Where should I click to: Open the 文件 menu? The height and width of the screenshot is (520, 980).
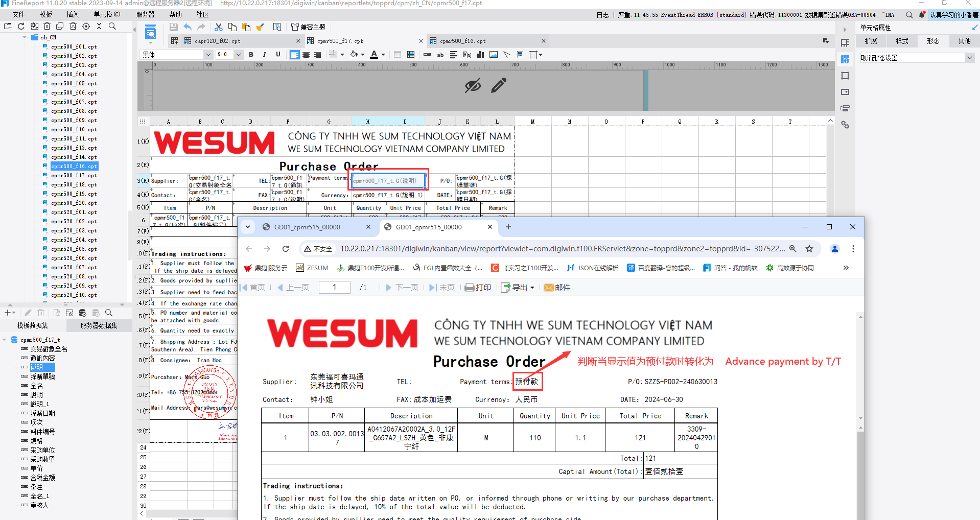pos(18,14)
